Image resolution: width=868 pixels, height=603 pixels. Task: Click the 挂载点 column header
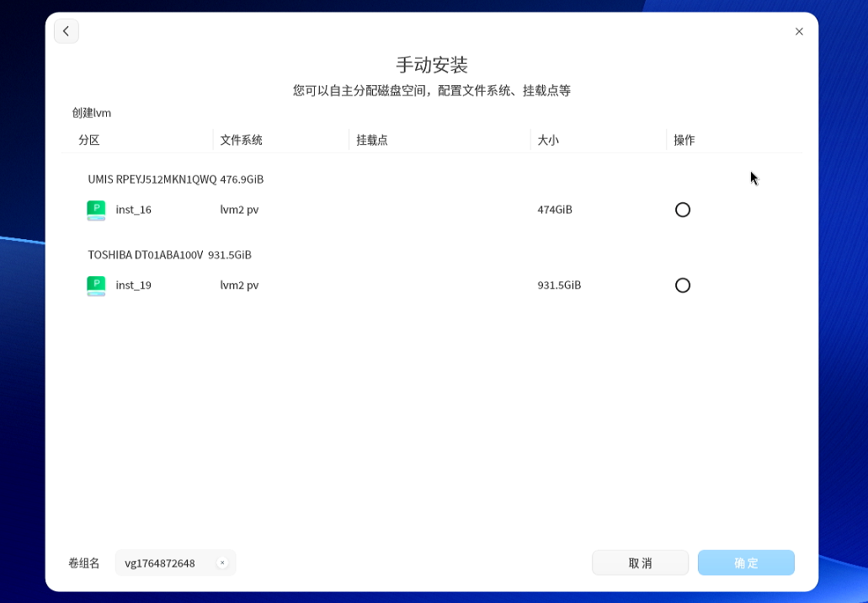pos(372,140)
